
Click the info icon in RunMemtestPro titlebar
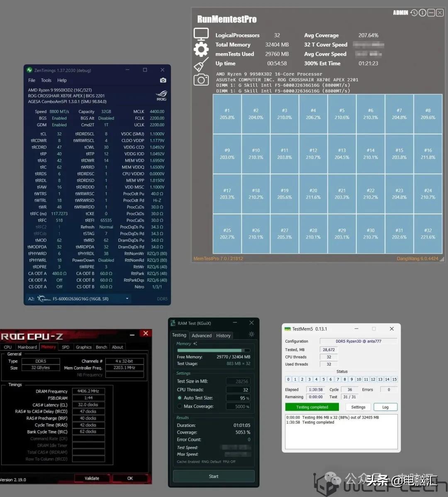(x=422, y=13)
